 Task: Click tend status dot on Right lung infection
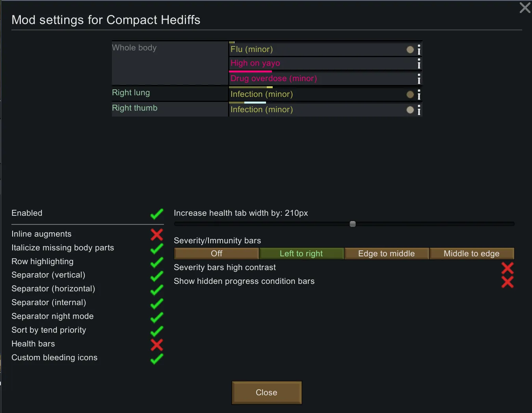click(410, 94)
